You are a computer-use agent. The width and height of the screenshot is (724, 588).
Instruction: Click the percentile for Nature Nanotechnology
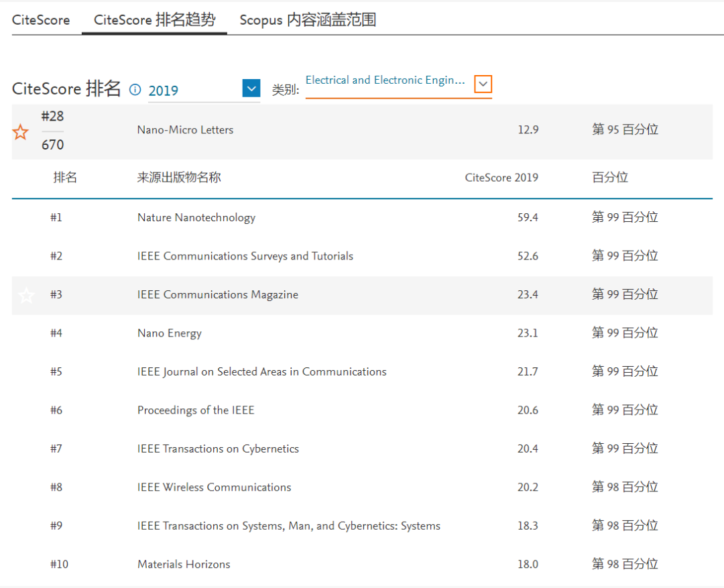coord(625,217)
